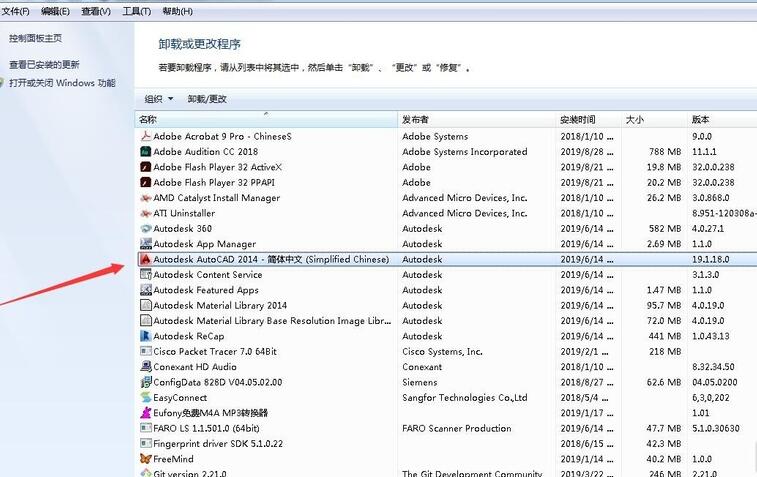Click the version 19.1.18.0 cell
The image size is (757, 477).
[x=711, y=259]
